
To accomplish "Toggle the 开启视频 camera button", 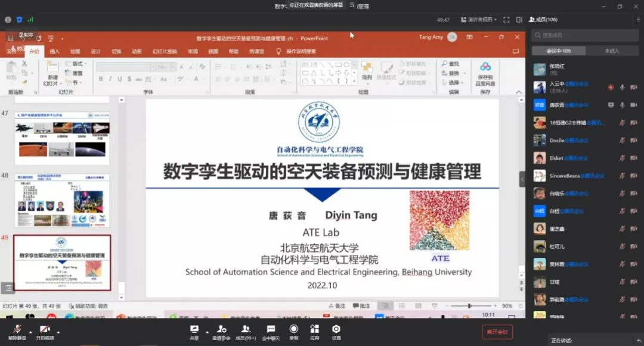I will (44, 329).
